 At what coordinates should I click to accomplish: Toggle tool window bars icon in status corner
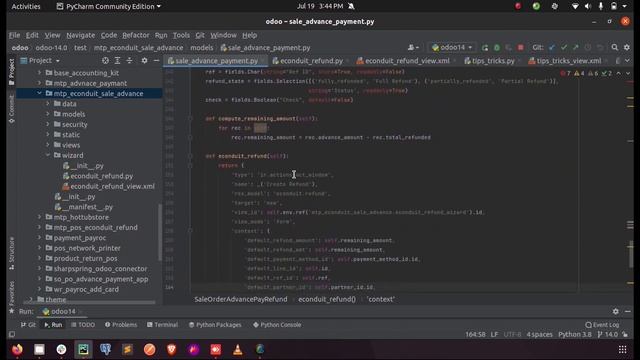point(12,334)
